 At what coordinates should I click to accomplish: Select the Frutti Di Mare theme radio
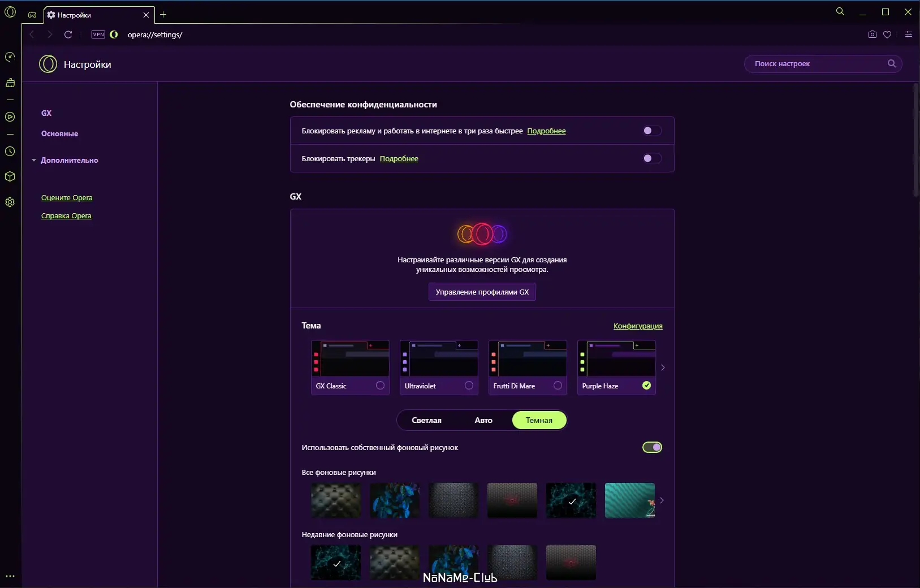[558, 386]
